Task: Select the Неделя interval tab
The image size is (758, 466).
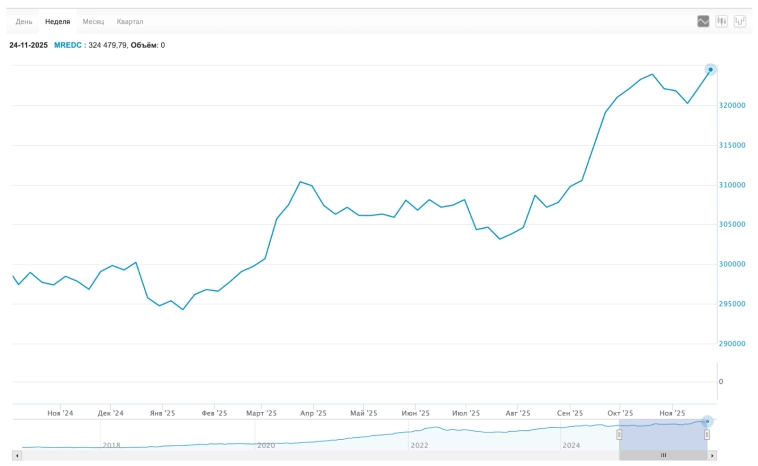Action: (x=58, y=21)
